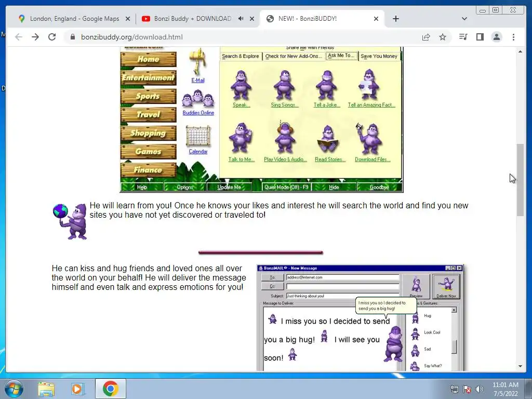Screen dimensions: 532x399
Task: Click the Home wooden sign button
Action: tap(148, 59)
